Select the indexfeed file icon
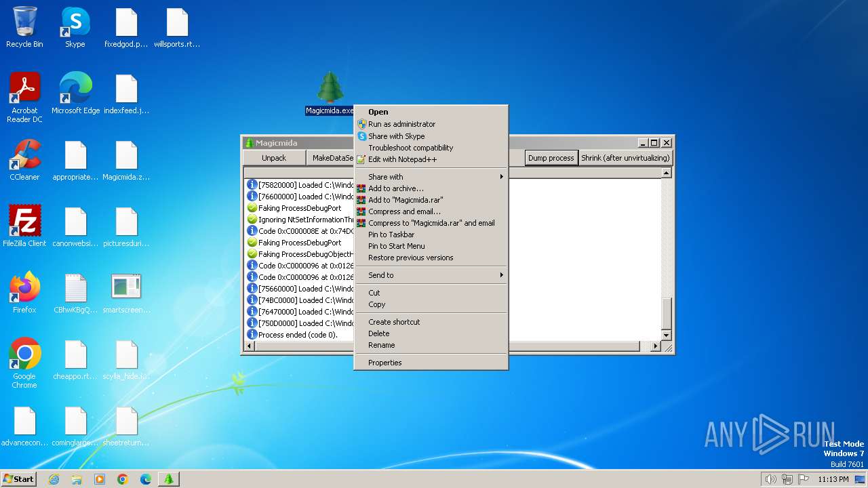 click(x=126, y=94)
